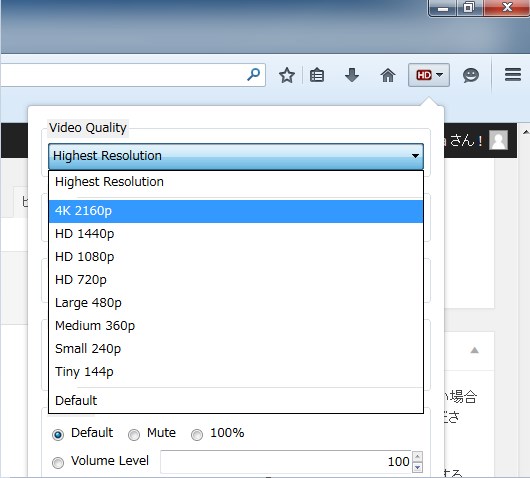Click the user avatar icon

pos(499,140)
